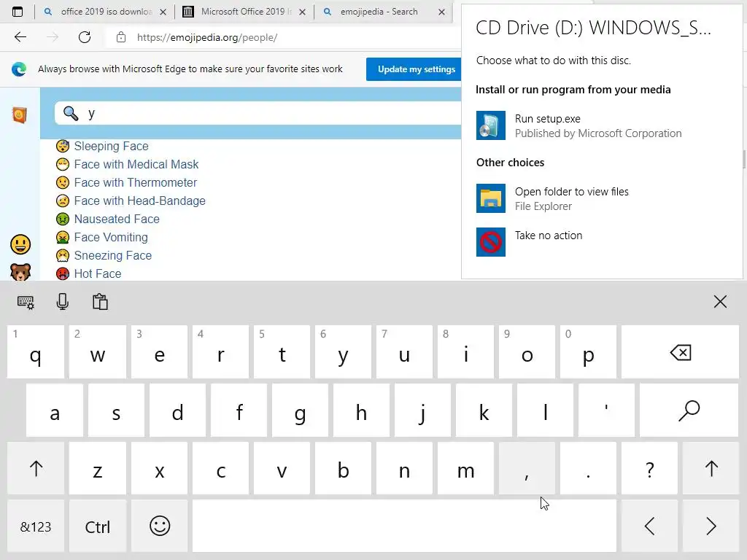The height and width of the screenshot is (560, 747).
Task: Click the site padlock icon
Action: pos(121,37)
